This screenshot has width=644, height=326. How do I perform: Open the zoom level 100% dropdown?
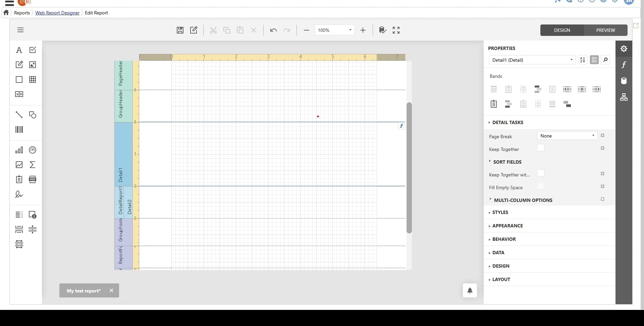(x=334, y=30)
